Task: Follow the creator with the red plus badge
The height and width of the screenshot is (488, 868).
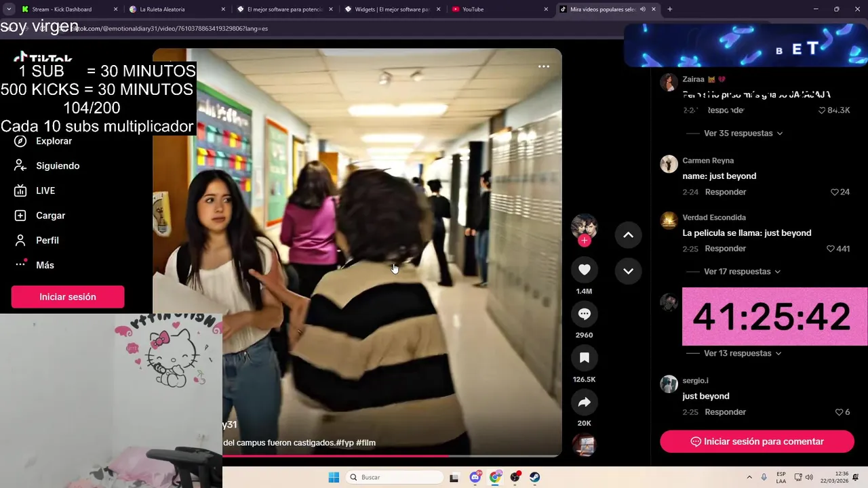Action: [584, 241]
